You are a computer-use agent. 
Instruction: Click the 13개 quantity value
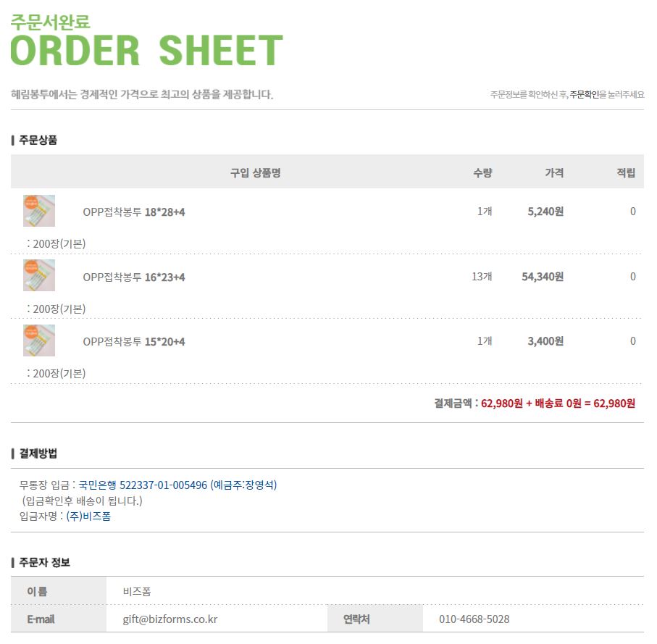[482, 277]
